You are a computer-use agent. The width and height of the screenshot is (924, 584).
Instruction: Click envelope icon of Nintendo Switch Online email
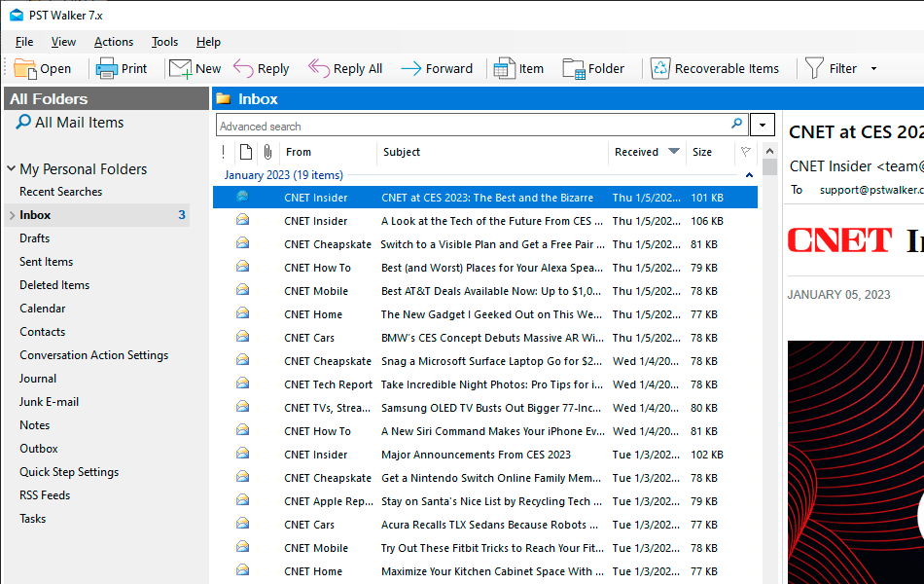[242, 477]
